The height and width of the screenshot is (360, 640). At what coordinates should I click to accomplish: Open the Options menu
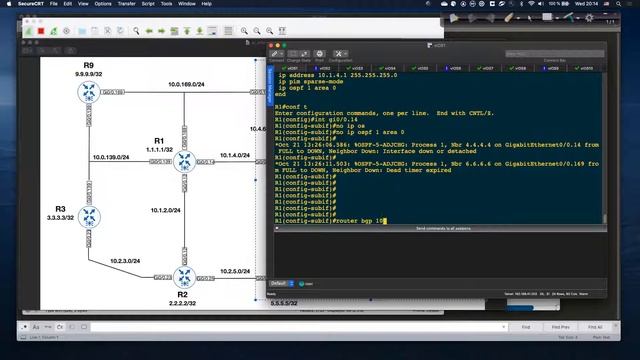[103, 4]
